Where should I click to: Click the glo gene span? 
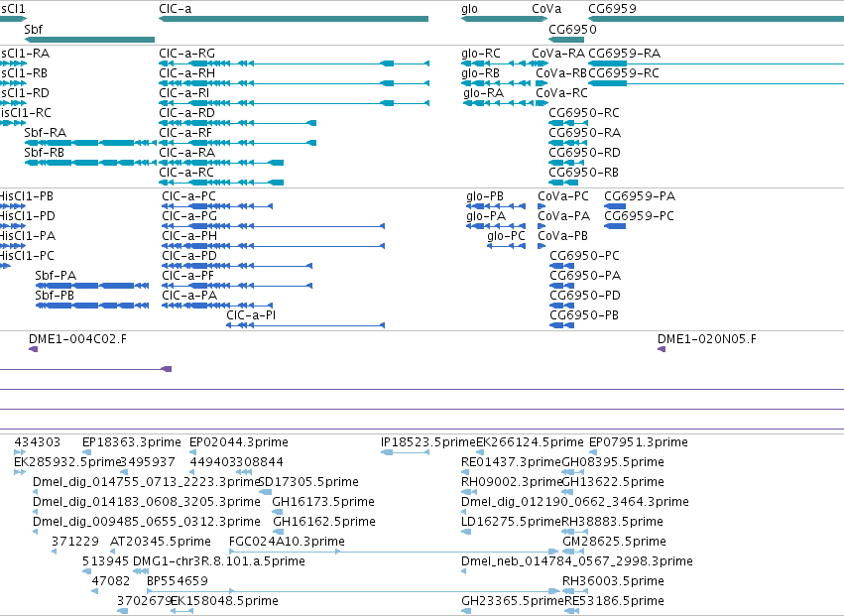(505, 19)
